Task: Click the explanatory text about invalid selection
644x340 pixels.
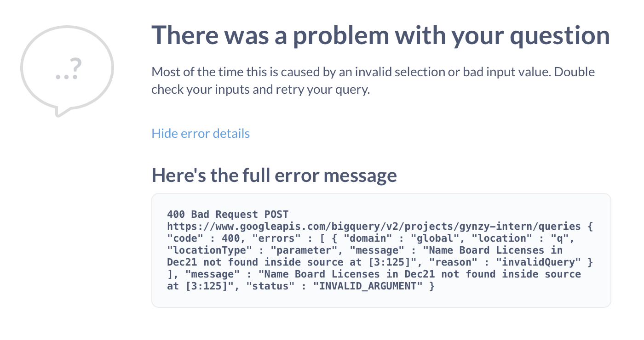Action: tap(373, 80)
